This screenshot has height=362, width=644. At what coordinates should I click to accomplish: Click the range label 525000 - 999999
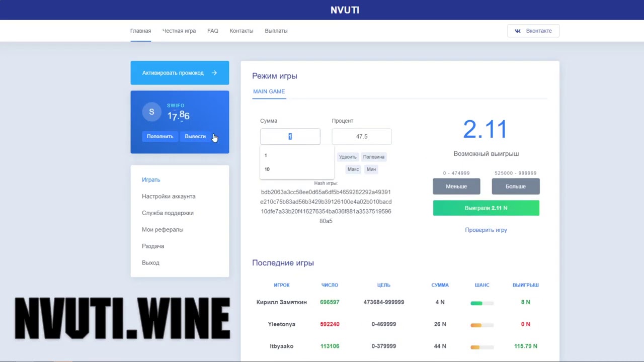click(516, 173)
